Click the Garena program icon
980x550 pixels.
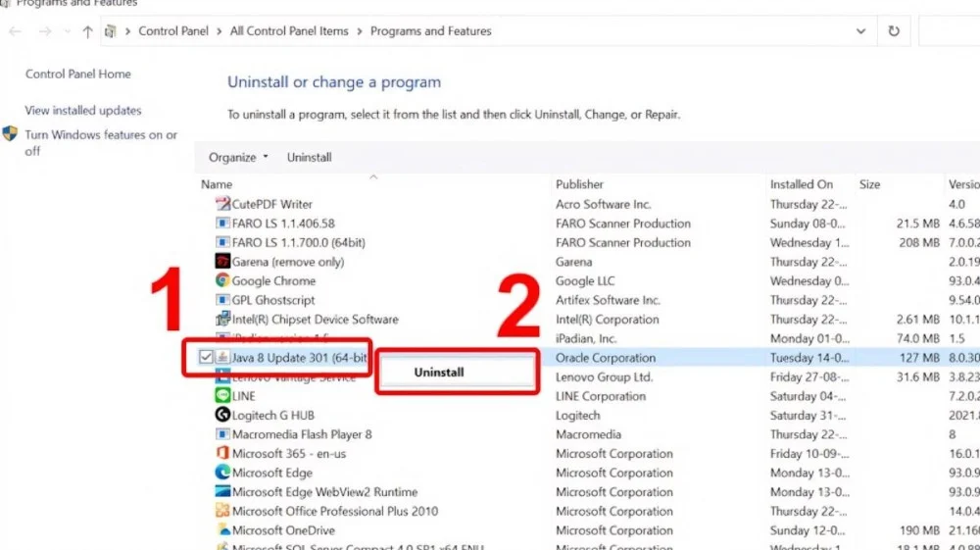[x=222, y=261]
